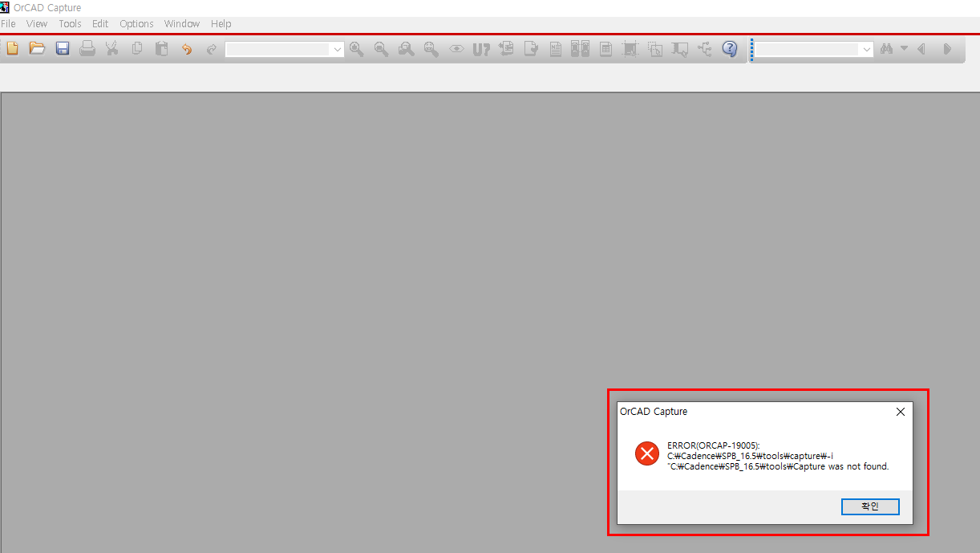Click the ERROR(ORCAP-19005) message text
This screenshot has height=553, width=980.
point(714,445)
